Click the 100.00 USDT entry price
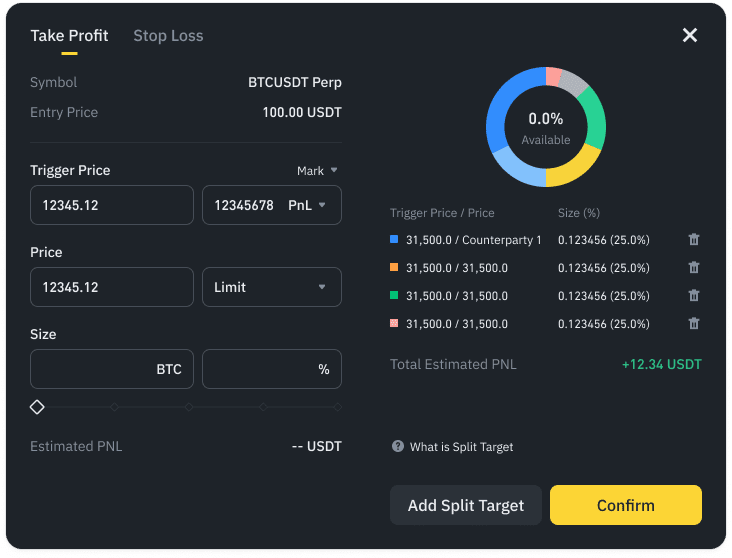 302,112
